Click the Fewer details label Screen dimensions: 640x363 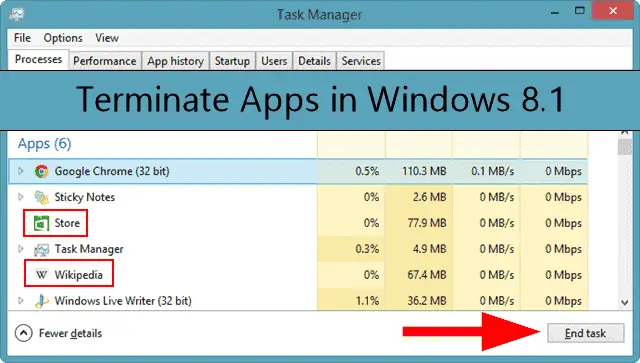pyautogui.click(x=70, y=334)
